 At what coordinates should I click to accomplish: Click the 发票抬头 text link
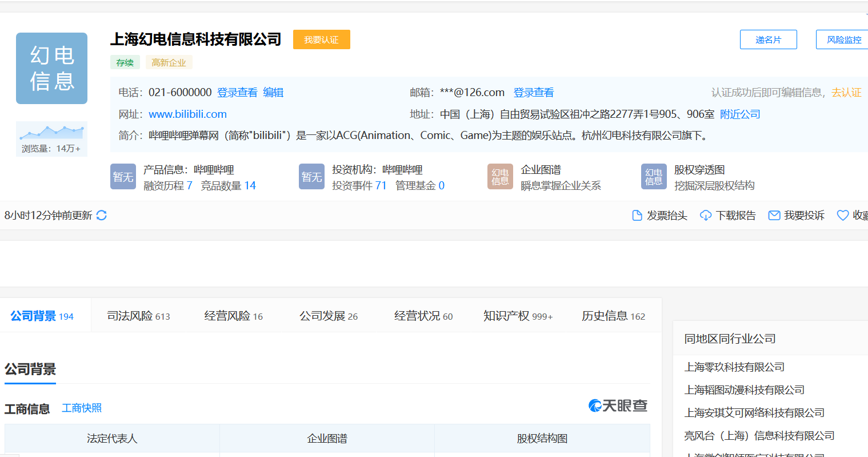pyautogui.click(x=667, y=216)
